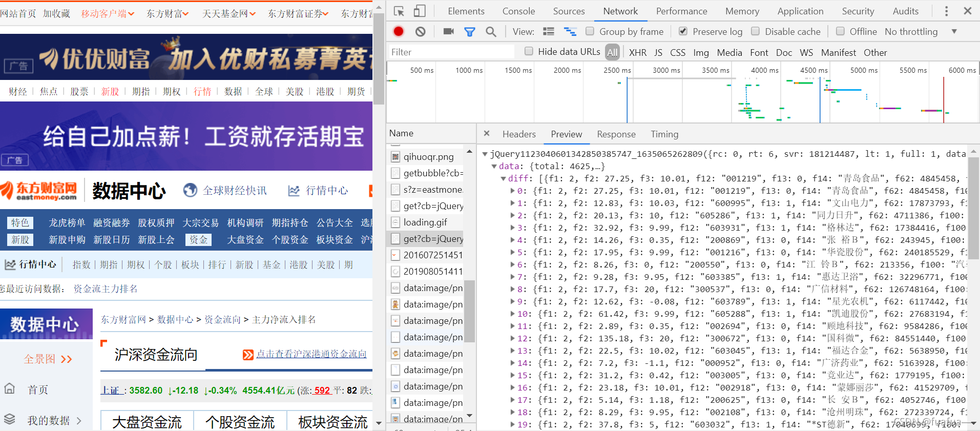Uncheck Preserve log checkbox

pyautogui.click(x=683, y=31)
